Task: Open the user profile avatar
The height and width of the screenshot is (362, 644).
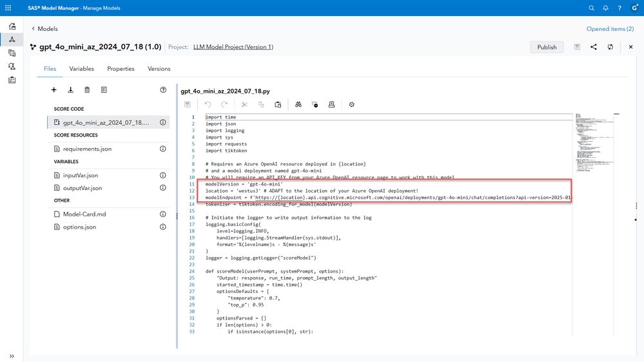Action: coord(634,8)
